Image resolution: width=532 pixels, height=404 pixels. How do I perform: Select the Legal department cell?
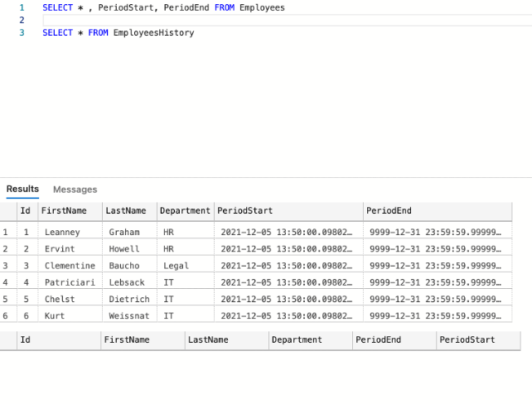click(186, 266)
